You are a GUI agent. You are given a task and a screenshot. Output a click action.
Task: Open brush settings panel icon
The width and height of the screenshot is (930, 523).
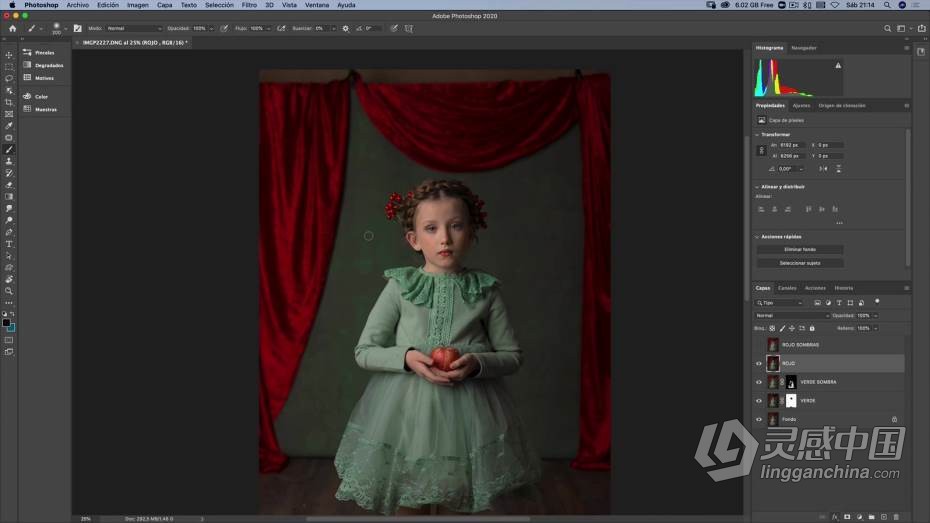[x=78, y=28]
